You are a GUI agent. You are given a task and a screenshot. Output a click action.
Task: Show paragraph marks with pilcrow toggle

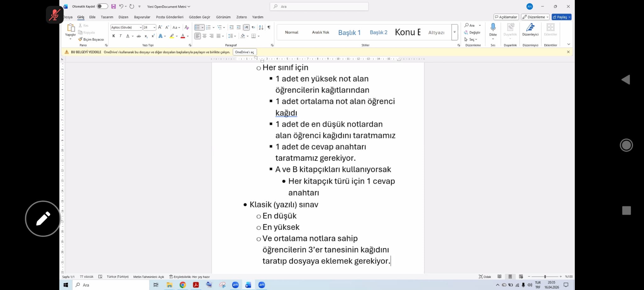pyautogui.click(x=269, y=27)
